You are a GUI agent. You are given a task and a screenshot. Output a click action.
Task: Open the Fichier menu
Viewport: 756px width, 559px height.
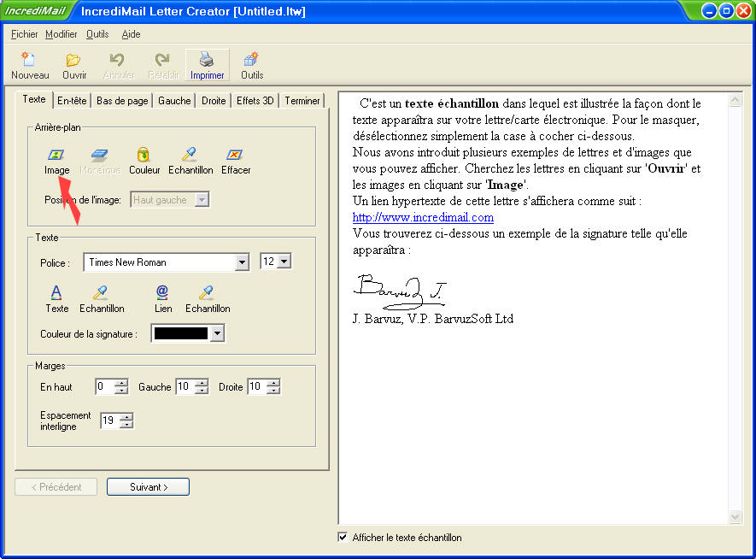coord(24,34)
